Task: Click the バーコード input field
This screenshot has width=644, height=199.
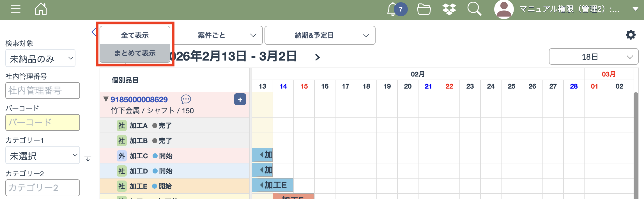Action: click(x=43, y=122)
